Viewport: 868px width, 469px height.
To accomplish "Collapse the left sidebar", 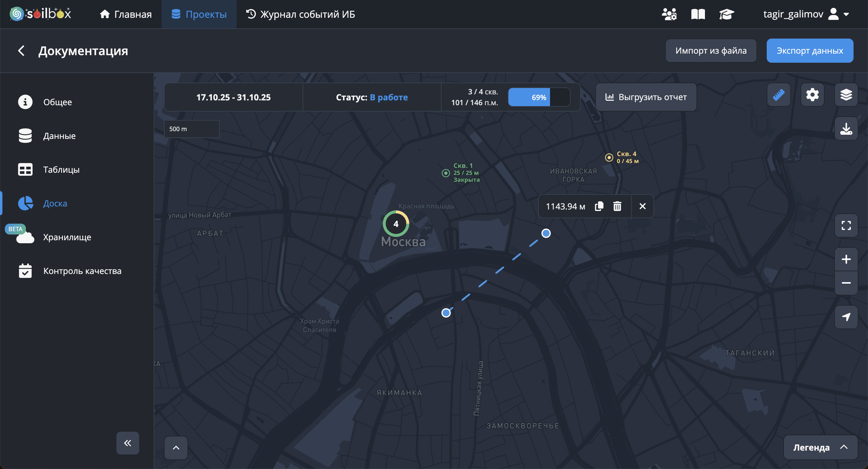I will pyautogui.click(x=127, y=443).
